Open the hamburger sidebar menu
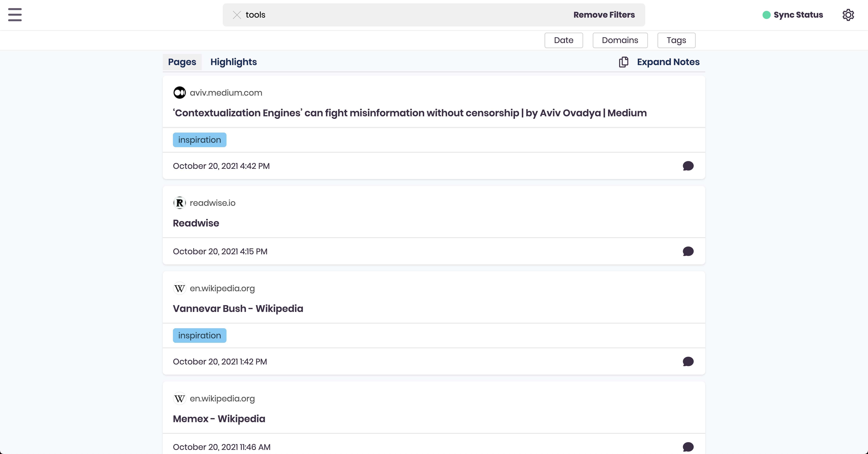This screenshot has height=454, width=868. (15, 15)
